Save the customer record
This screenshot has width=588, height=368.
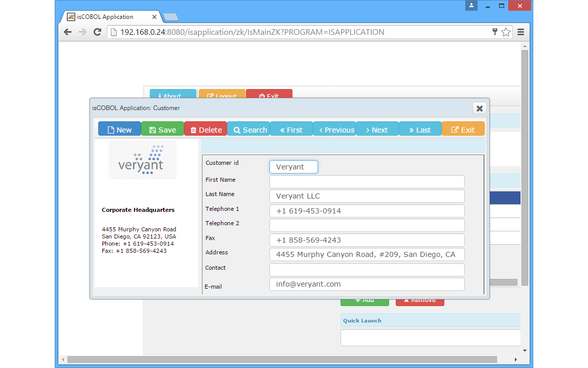(163, 129)
